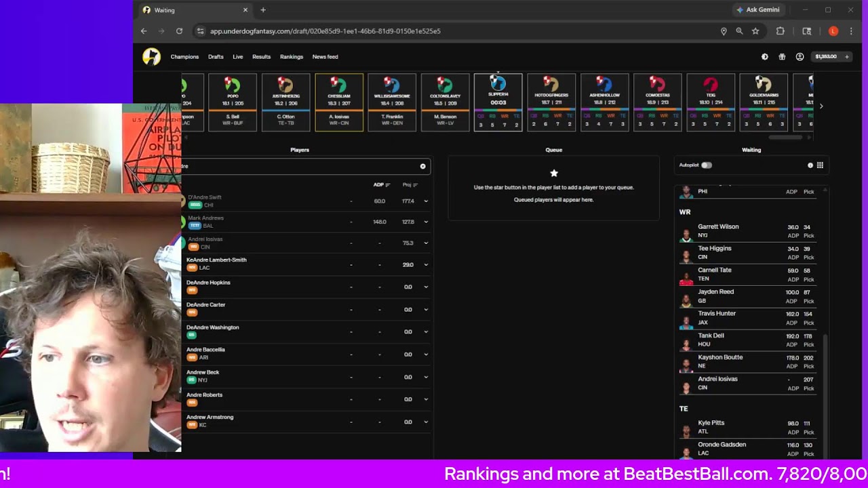Image resolution: width=868 pixels, height=488 pixels.
Task: Select Carnell Tate in roster list
Action: (748, 274)
